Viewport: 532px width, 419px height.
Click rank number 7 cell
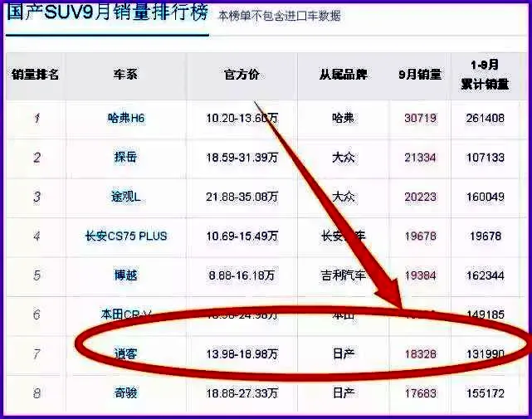click(x=37, y=354)
